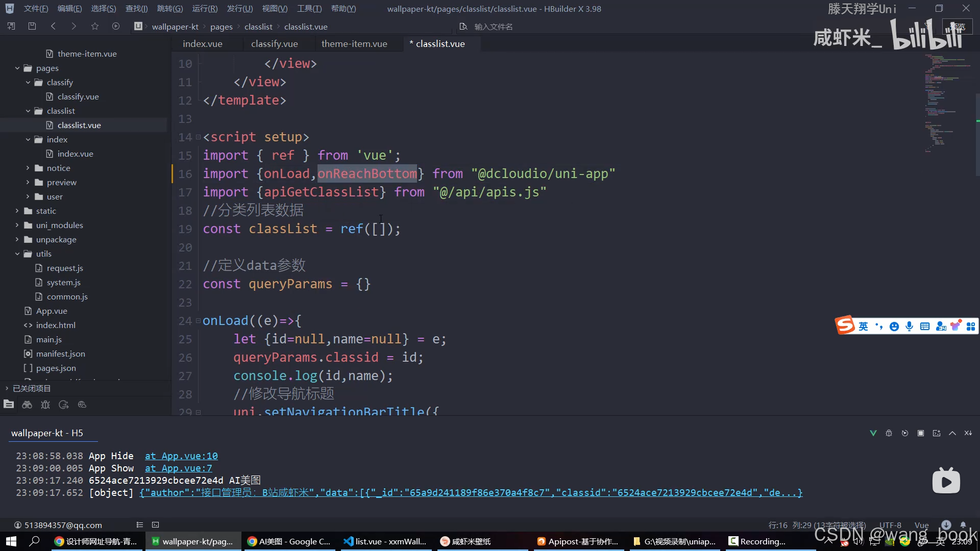Expand the notice folder
This screenshot has width=980, height=551.
point(28,168)
